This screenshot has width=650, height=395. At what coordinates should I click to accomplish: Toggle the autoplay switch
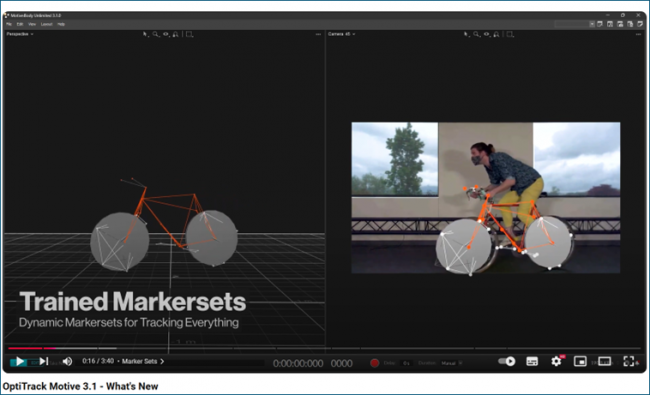(507, 361)
